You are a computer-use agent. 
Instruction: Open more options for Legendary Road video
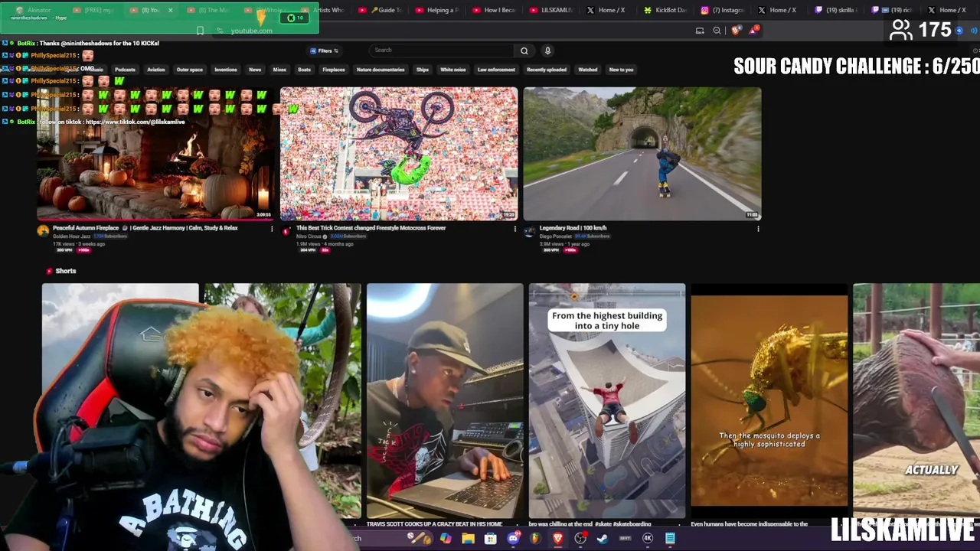click(x=758, y=229)
